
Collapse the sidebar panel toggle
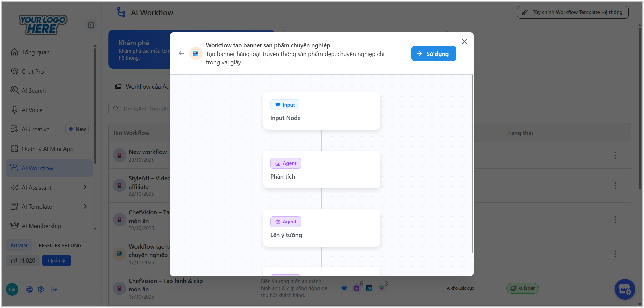[x=91, y=25]
